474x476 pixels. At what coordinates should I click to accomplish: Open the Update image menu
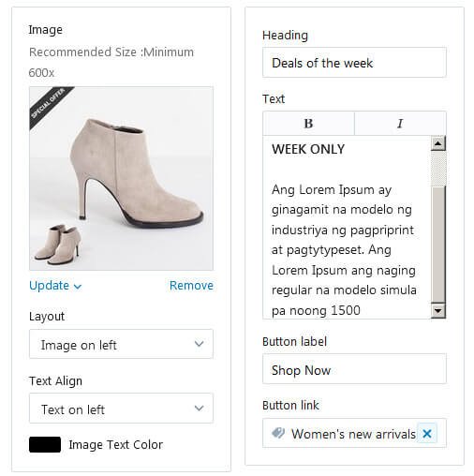click(x=55, y=286)
